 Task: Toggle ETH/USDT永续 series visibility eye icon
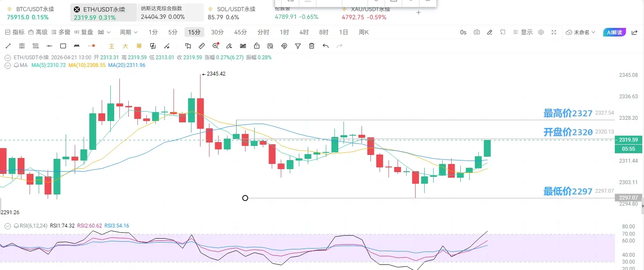click(8, 58)
